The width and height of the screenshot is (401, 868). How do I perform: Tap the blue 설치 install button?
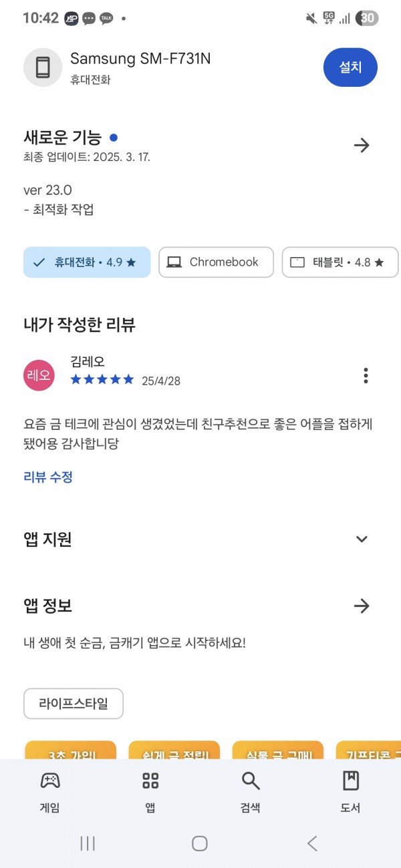tap(350, 67)
